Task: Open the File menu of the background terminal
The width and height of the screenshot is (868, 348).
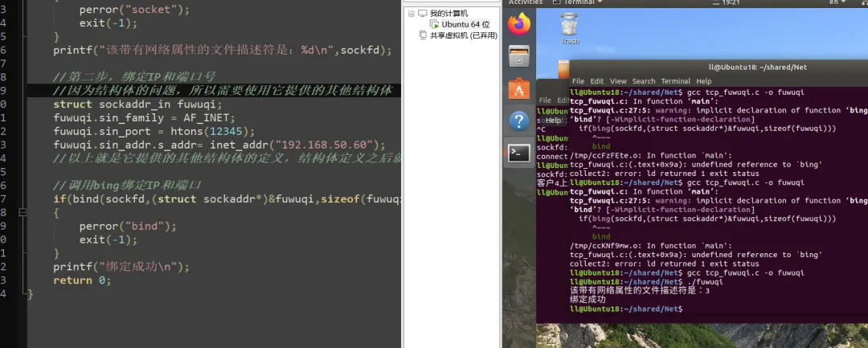Action: (x=545, y=100)
